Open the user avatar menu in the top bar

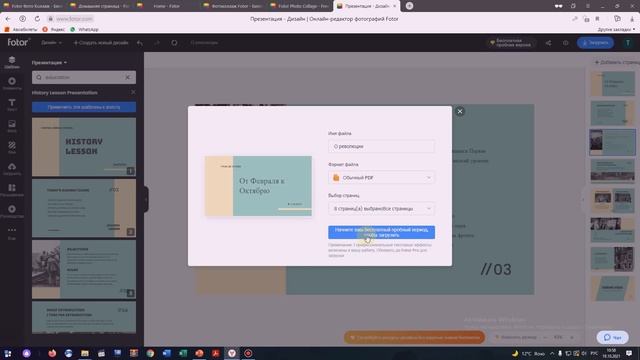tap(628, 42)
